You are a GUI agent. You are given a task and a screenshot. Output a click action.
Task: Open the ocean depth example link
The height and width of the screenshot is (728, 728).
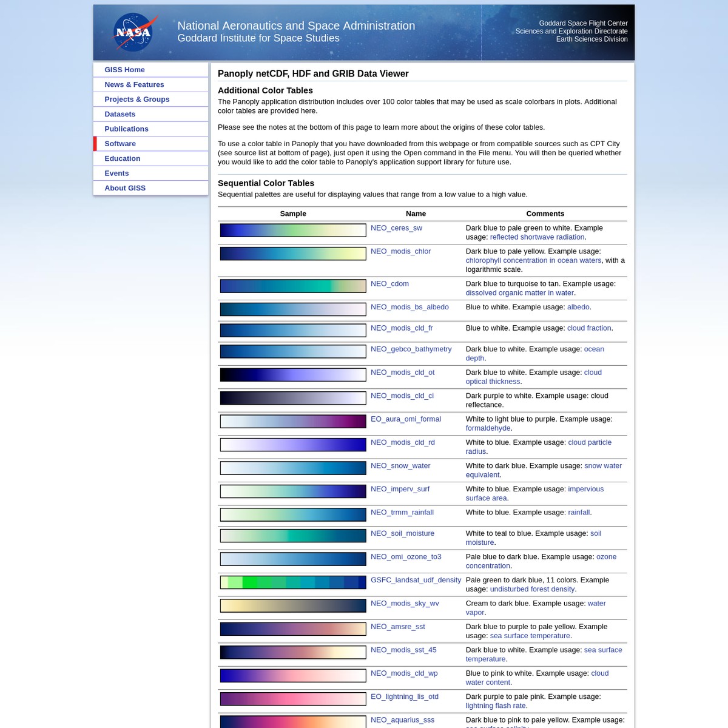point(535,354)
